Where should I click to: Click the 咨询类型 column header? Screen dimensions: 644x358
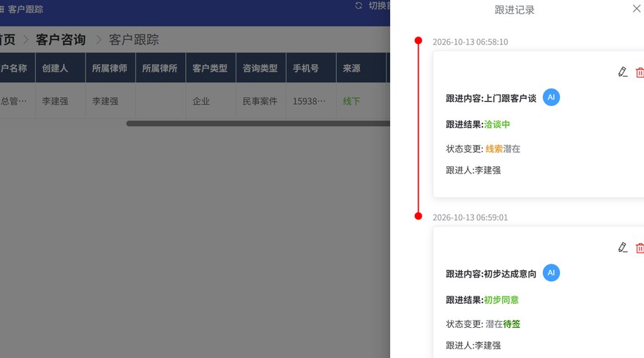pos(261,68)
